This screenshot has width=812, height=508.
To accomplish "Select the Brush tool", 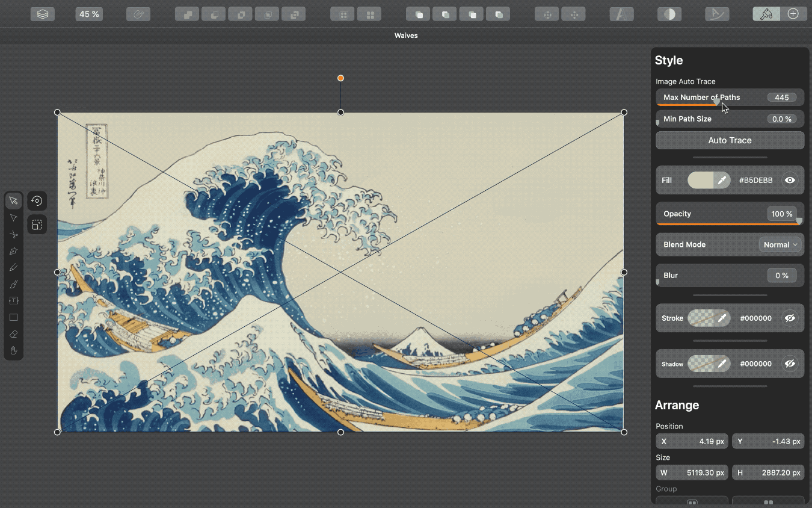I will pos(13,284).
